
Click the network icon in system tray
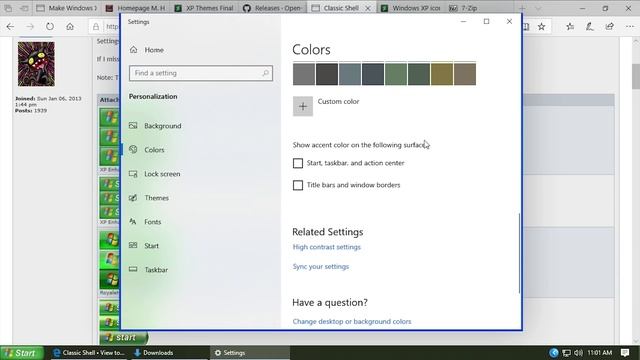[x=566, y=353]
